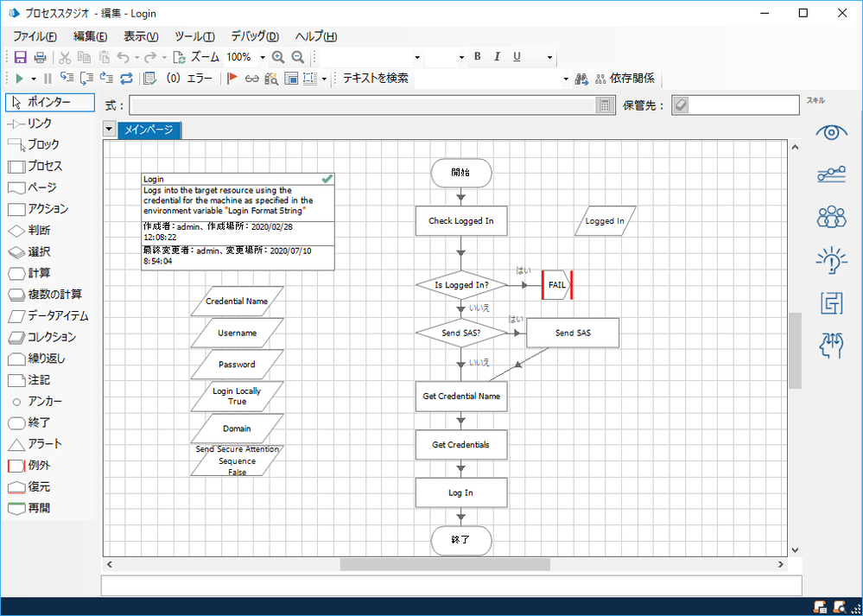Click the Step Over debug icon

pyautogui.click(x=86, y=79)
